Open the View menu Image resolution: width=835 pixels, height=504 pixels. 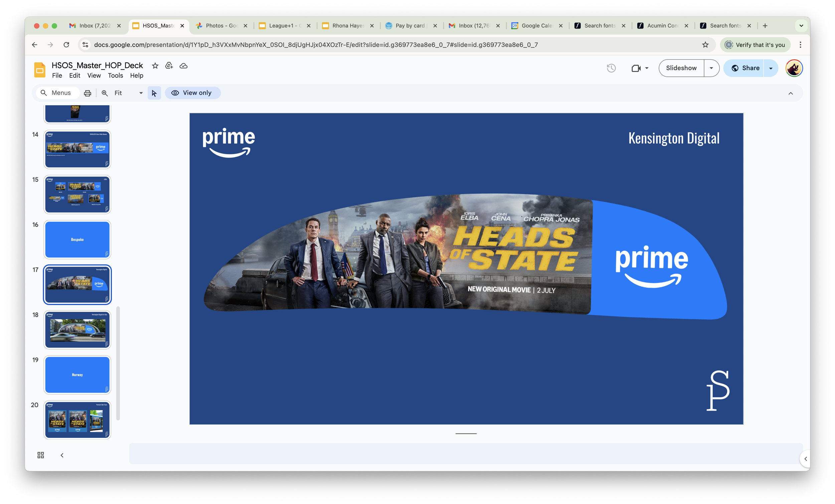94,75
